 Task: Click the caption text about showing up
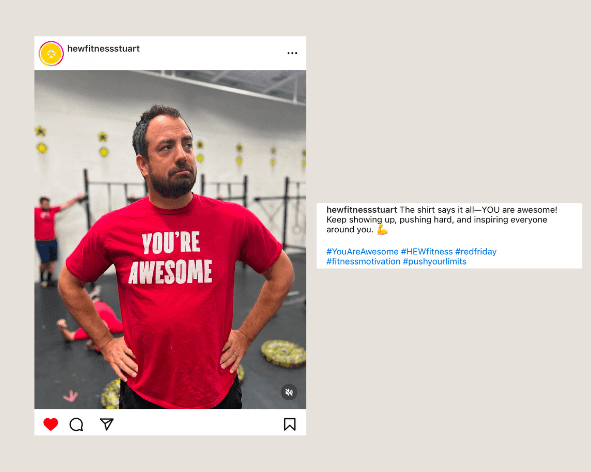click(x=436, y=220)
